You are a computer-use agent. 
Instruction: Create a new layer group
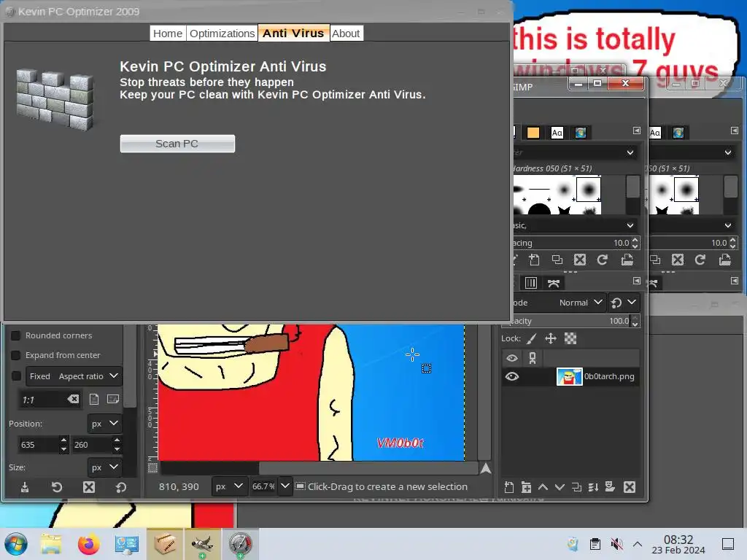(526, 486)
